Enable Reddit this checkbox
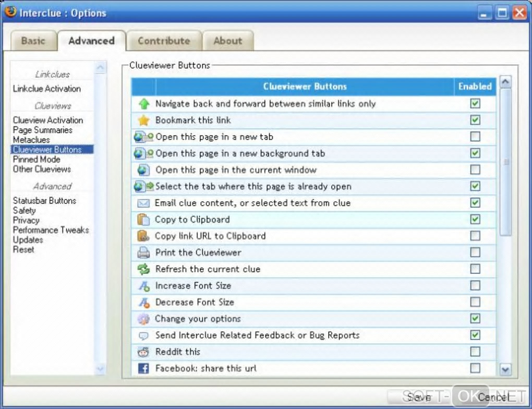This screenshot has height=409, width=532. pos(475,352)
